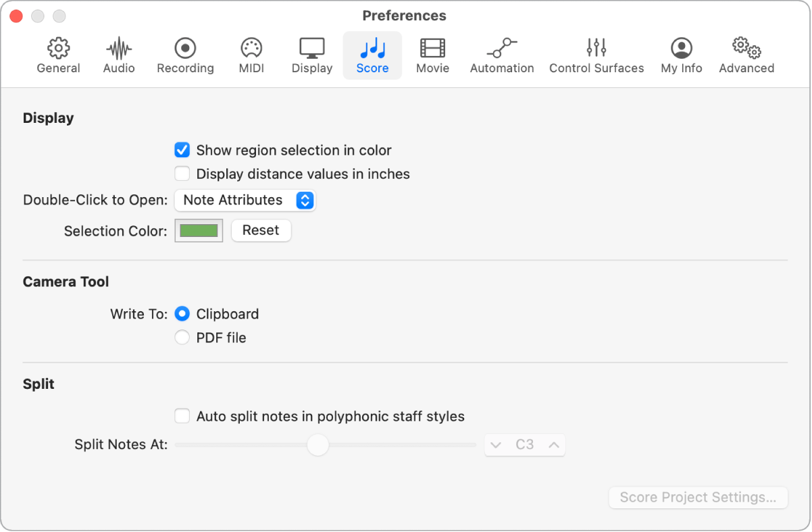Go to My Info pane
Viewport: 812px width, 532px height.
(x=682, y=49)
